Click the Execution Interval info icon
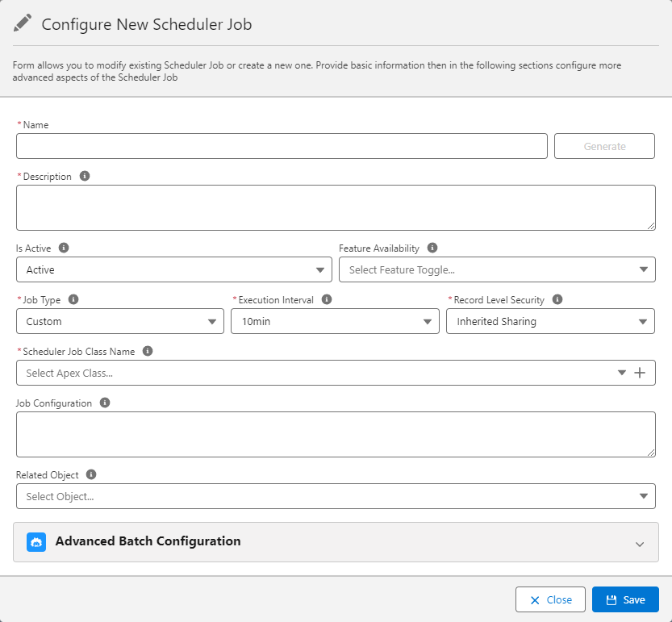Viewport: 672px width, 622px height. point(327,299)
